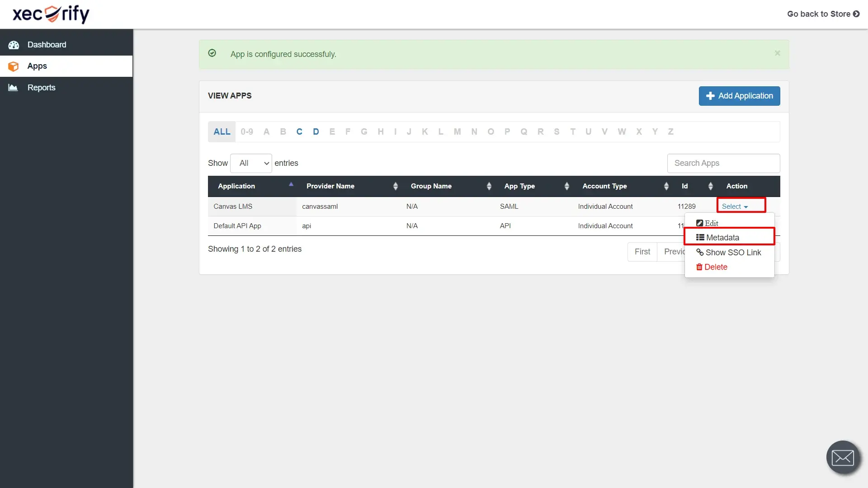Click the SAML app type cell
Viewport: 868px width, 488px height.
533,206
